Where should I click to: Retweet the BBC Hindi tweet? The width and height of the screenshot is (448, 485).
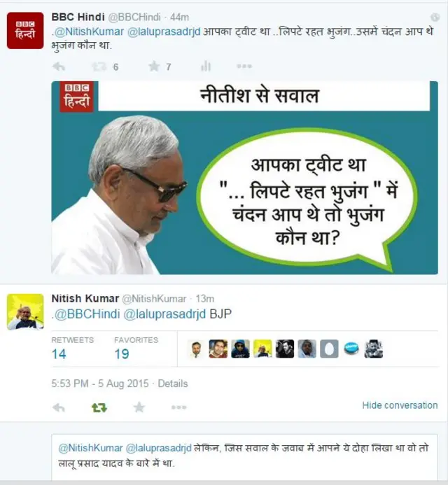(x=99, y=66)
